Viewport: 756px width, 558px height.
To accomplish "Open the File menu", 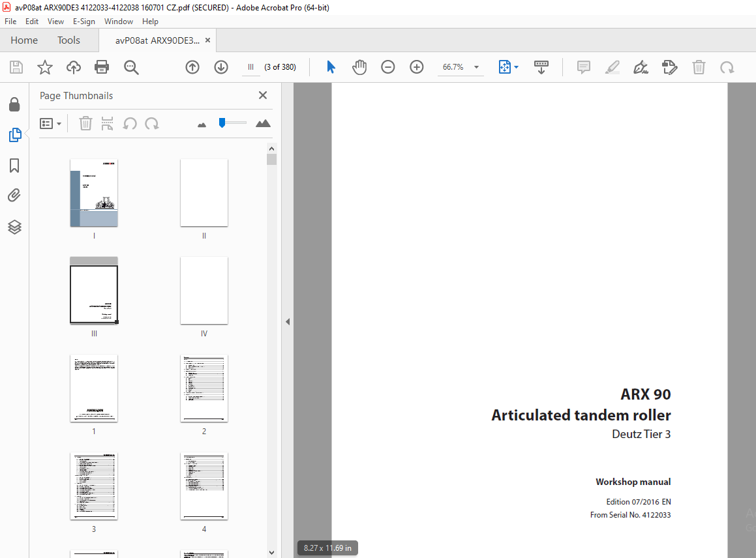I will click(10, 22).
